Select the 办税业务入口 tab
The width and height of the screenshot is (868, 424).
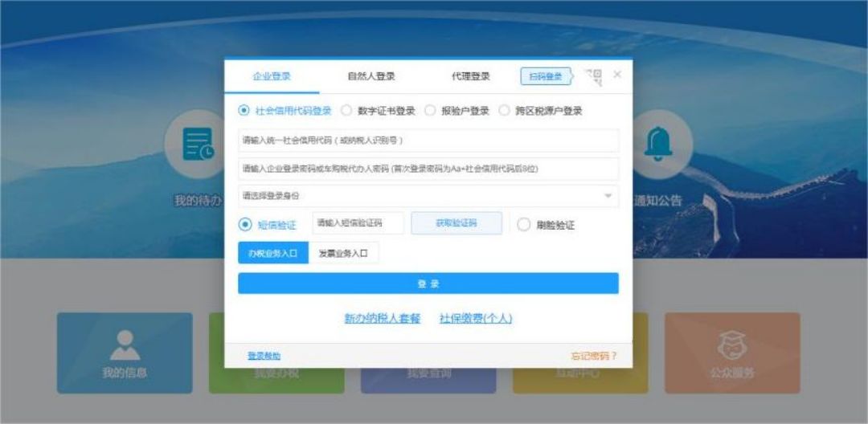[x=273, y=253]
